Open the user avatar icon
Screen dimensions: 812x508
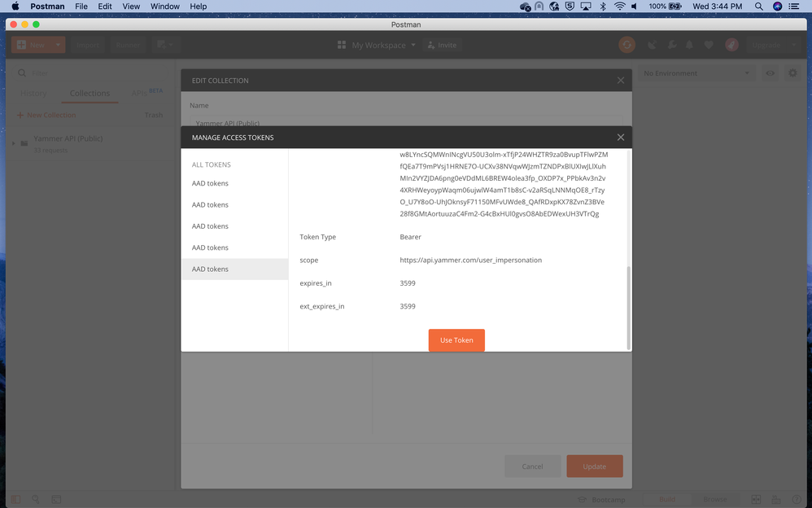[731, 45]
